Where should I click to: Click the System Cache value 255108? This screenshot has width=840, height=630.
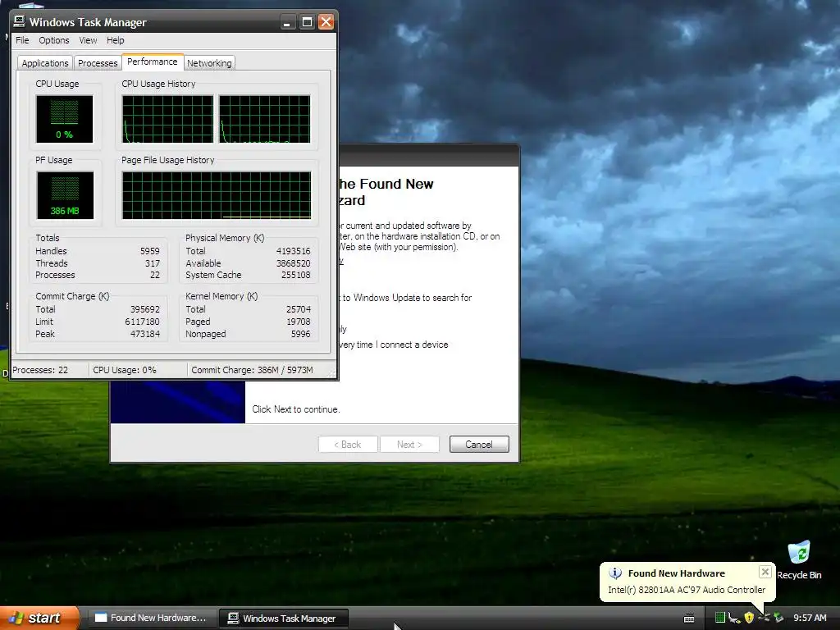point(295,275)
